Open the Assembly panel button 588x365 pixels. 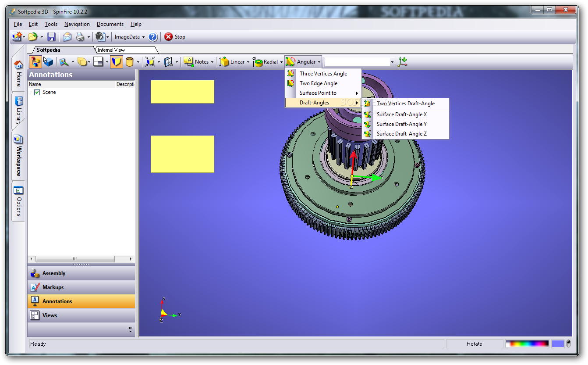point(81,273)
